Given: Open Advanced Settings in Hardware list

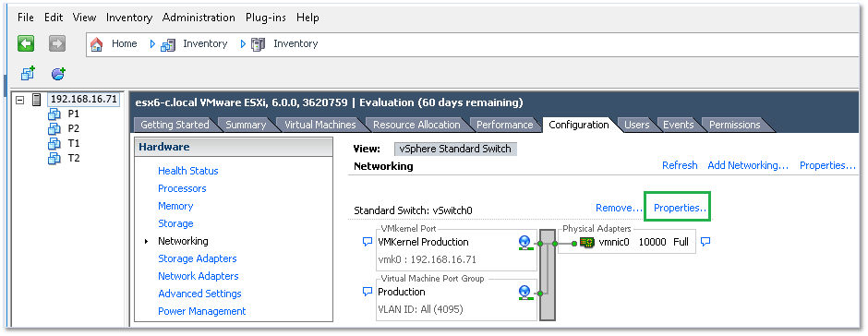Looking at the screenshot, I should coord(199,294).
